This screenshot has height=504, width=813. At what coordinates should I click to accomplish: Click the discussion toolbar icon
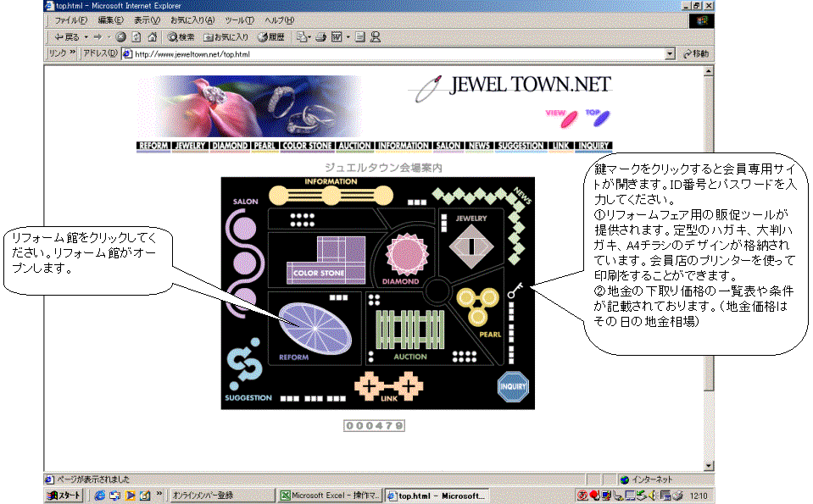360,36
